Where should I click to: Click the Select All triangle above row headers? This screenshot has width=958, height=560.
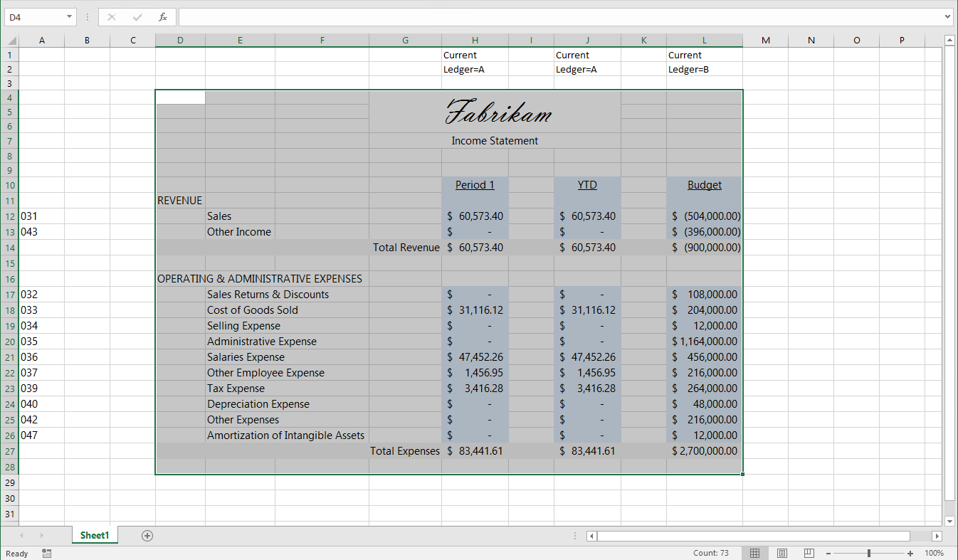coord(10,40)
